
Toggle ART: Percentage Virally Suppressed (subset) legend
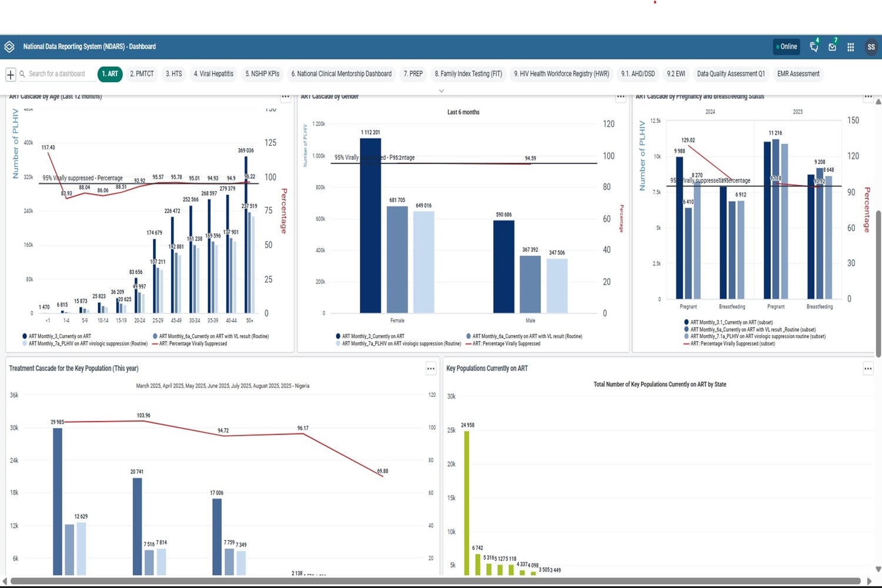732,343
